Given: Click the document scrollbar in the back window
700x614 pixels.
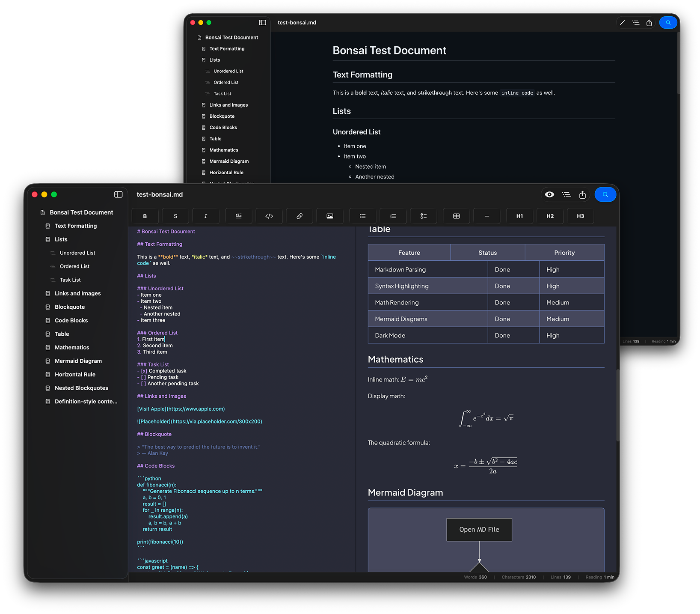Looking at the screenshot, I should pyautogui.click(x=679, y=63).
